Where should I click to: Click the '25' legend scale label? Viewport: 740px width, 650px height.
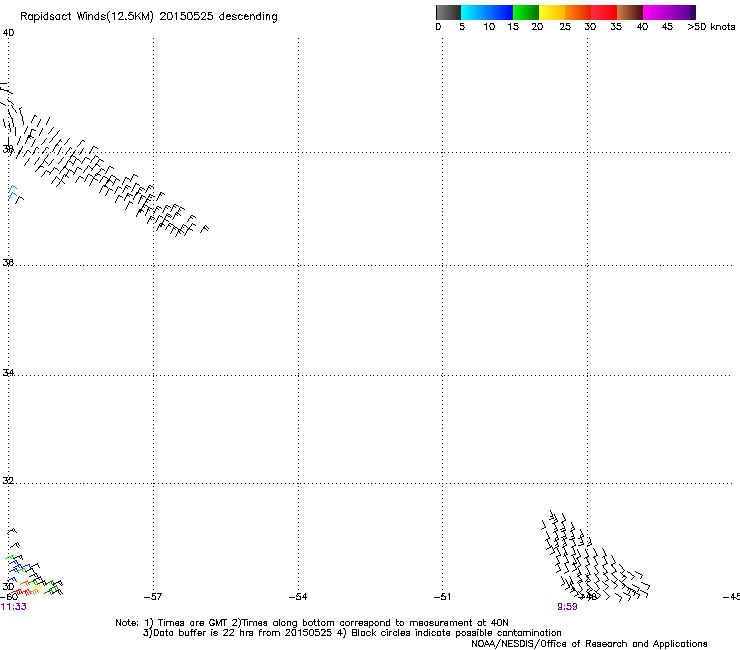[x=565, y=27]
